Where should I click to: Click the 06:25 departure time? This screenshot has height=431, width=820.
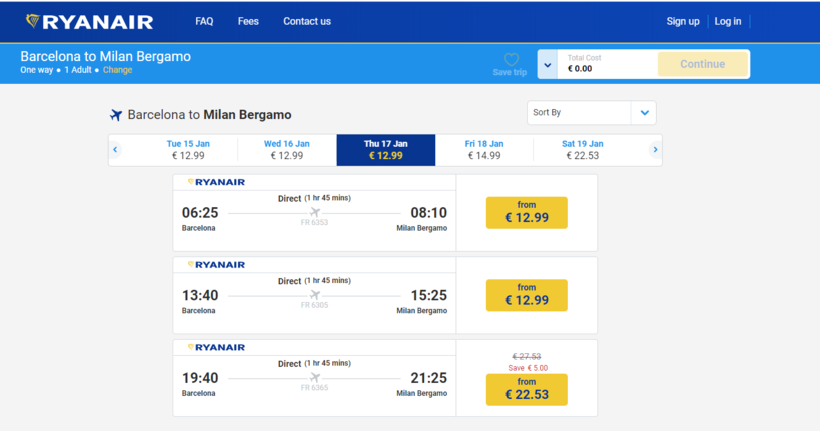200,213
